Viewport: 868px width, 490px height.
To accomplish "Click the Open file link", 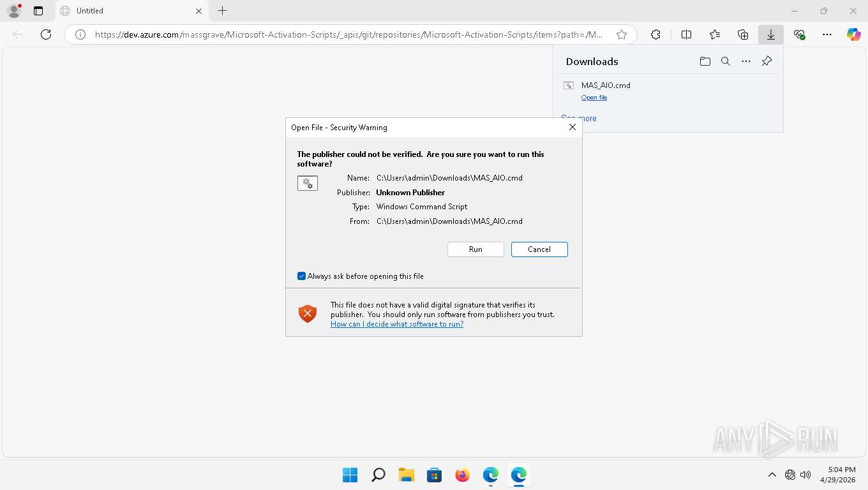I will [594, 98].
